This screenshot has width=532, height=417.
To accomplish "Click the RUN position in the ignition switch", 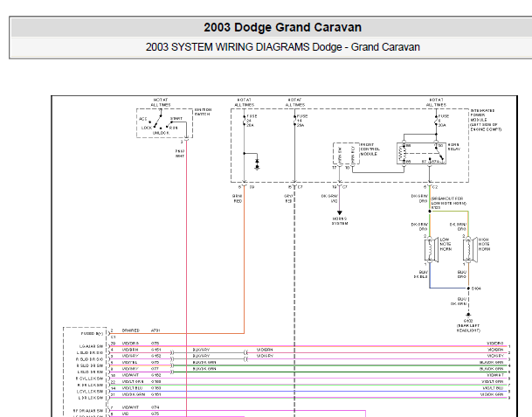I will (173, 128).
